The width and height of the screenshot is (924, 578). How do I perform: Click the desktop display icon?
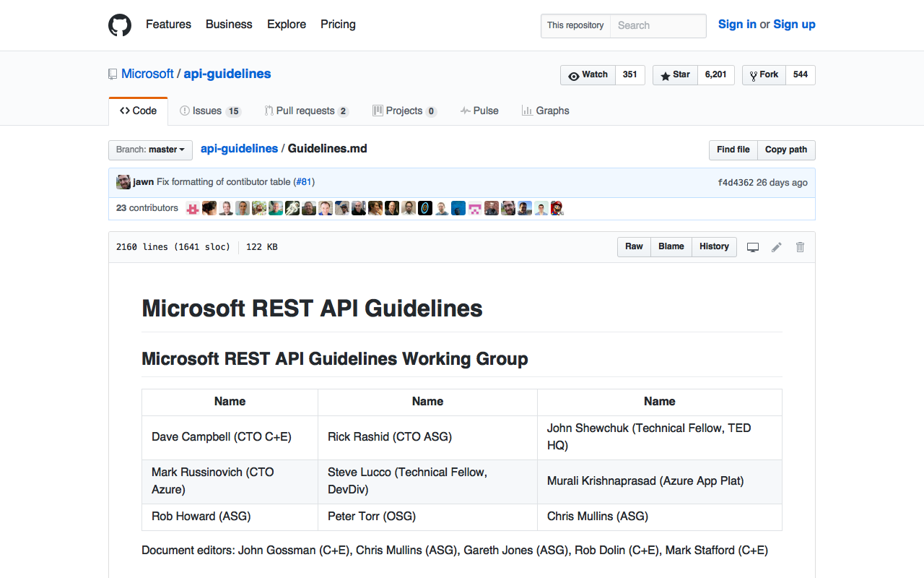click(753, 247)
